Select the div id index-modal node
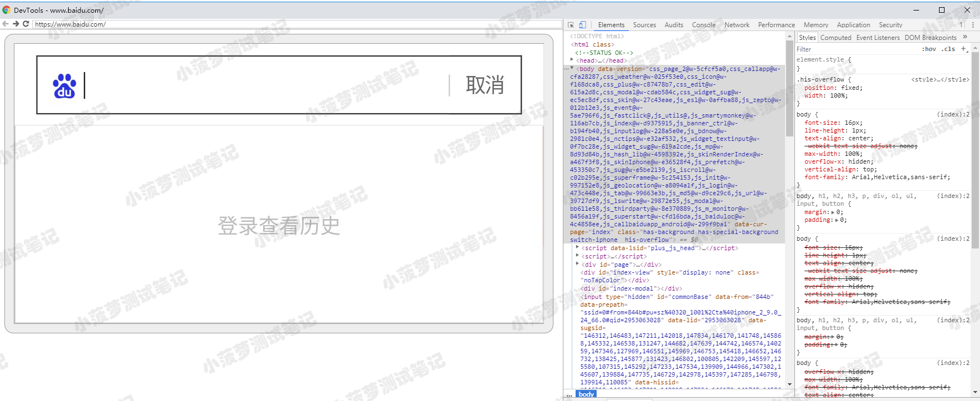The width and height of the screenshot is (980, 401). click(631, 288)
